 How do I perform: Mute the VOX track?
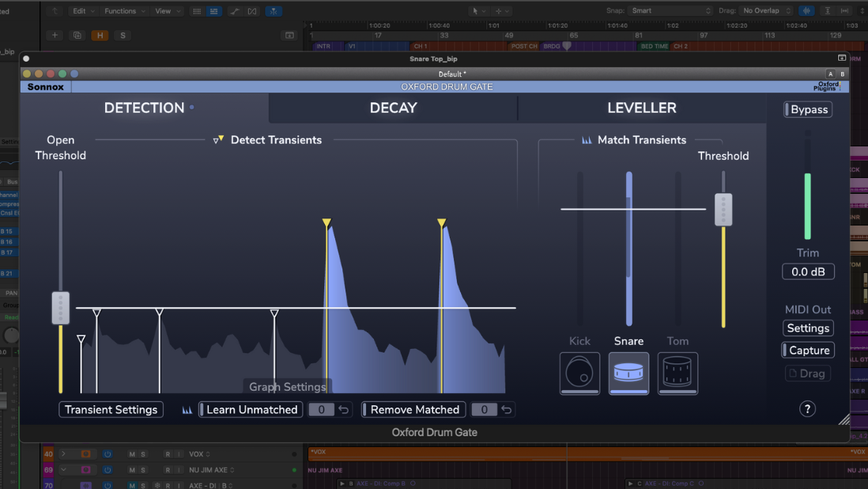click(132, 454)
